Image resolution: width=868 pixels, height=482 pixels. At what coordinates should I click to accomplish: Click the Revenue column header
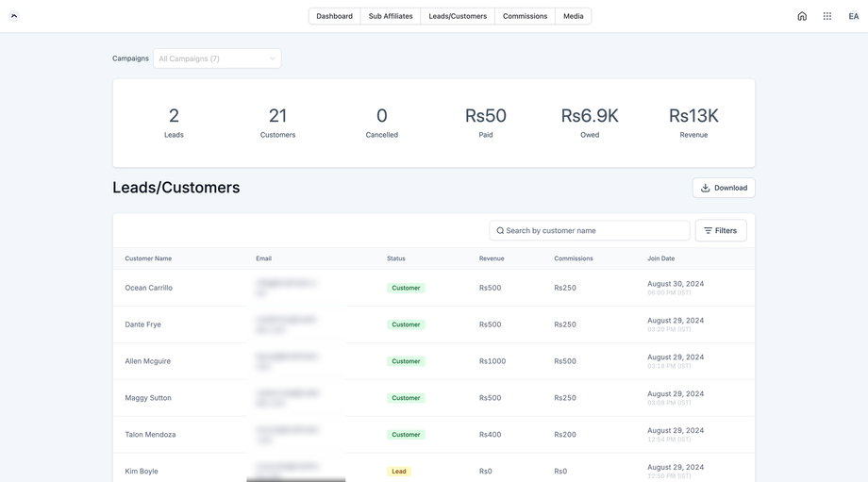[x=492, y=258]
